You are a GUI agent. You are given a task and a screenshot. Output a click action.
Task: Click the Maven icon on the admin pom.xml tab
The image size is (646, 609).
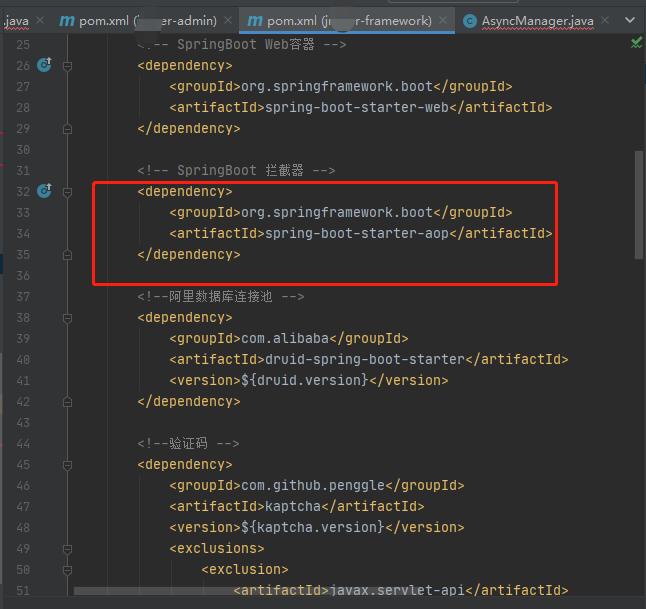click(67, 20)
